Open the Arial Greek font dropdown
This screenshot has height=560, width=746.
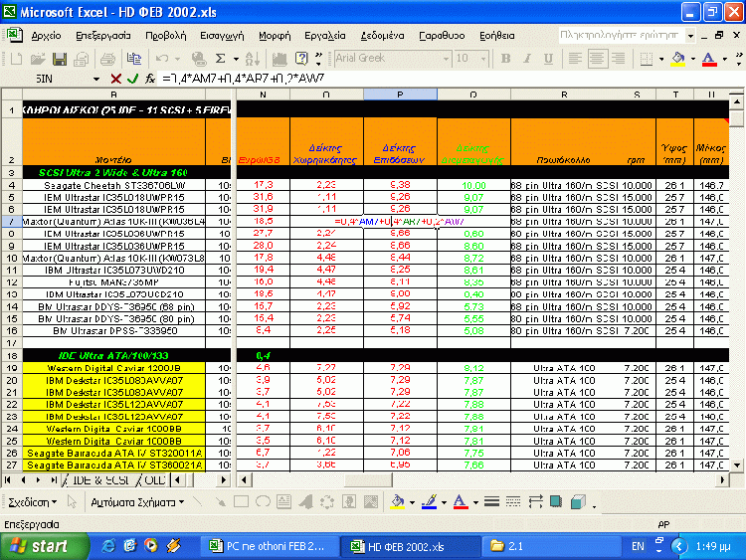(447, 59)
